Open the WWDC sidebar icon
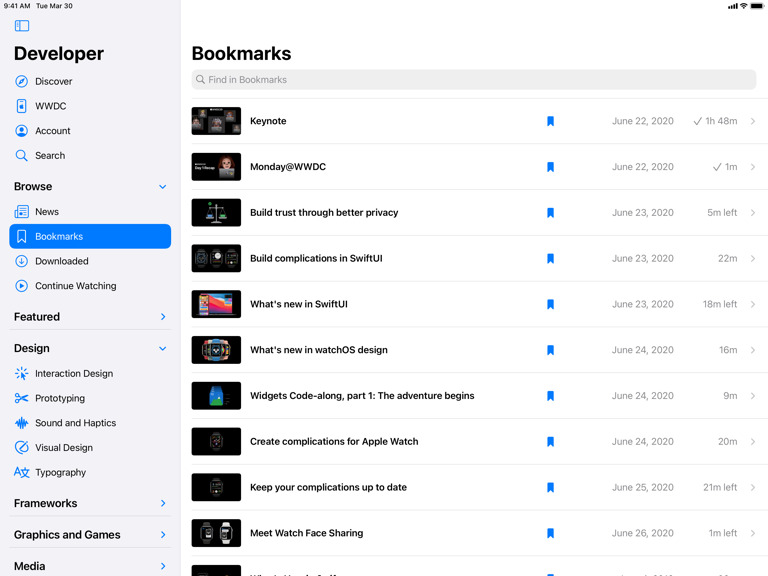Screen dimensions: 768x576 [22, 106]
